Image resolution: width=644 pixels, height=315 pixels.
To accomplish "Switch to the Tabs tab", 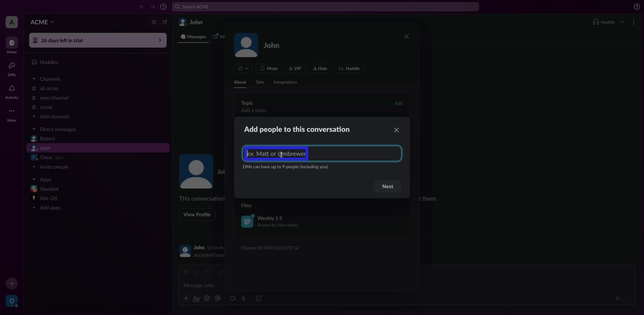I will coord(260,82).
